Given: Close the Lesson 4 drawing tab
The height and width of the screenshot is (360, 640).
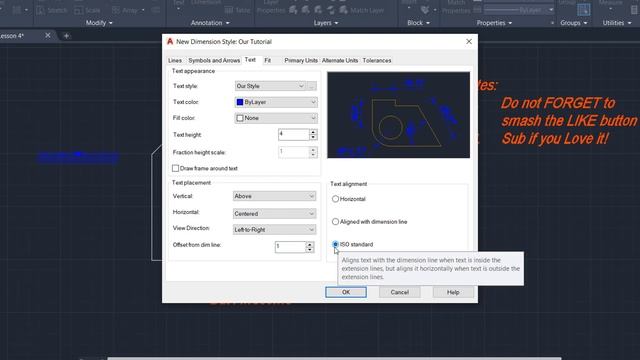Looking at the screenshot, I should tap(48, 36).
